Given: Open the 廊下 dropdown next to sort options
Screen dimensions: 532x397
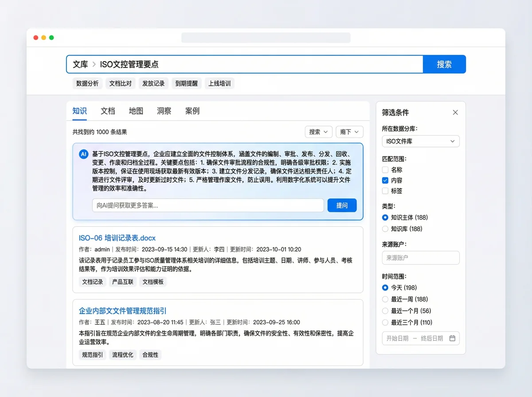Looking at the screenshot, I should (349, 132).
